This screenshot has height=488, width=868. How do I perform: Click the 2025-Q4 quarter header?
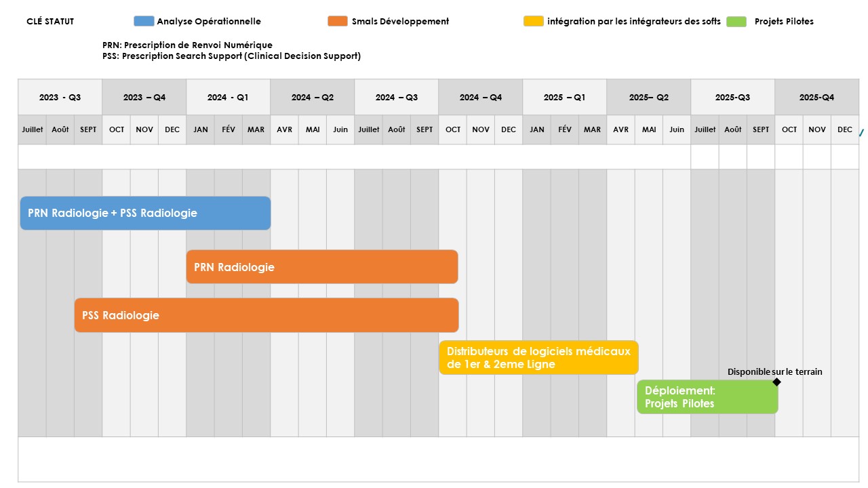pos(816,97)
